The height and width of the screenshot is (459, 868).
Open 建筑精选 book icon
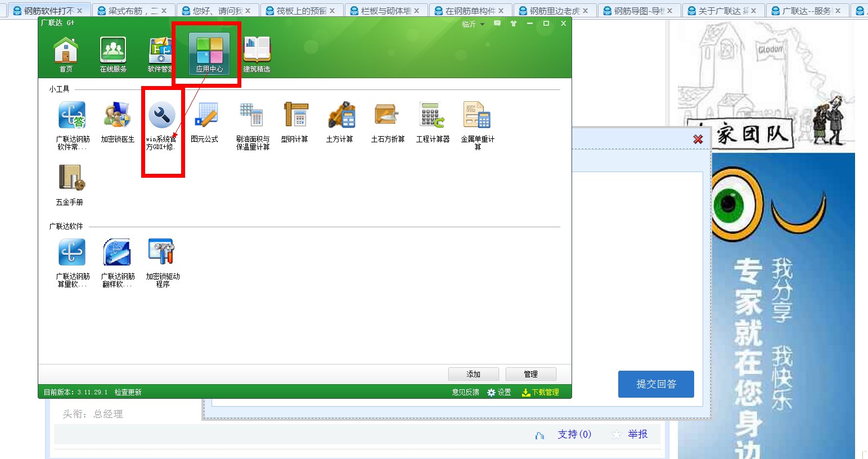pyautogui.click(x=257, y=55)
